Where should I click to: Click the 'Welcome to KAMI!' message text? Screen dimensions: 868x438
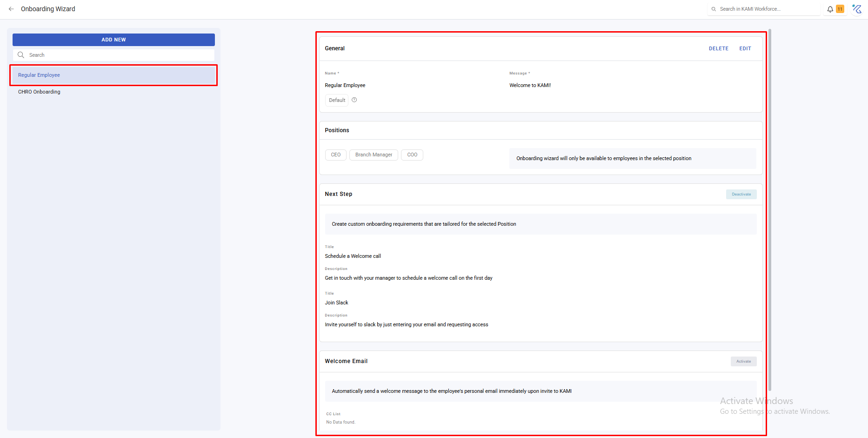click(530, 85)
